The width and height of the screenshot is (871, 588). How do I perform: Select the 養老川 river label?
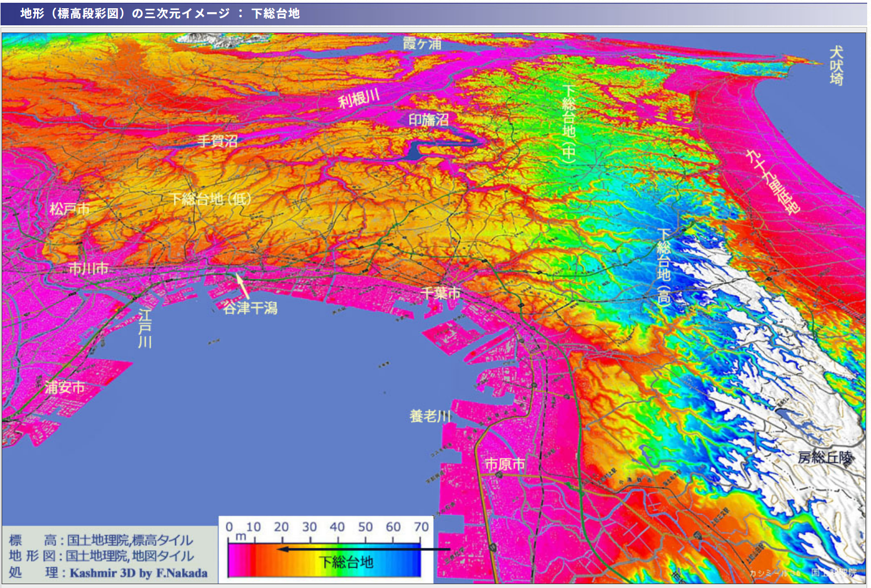pyautogui.click(x=430, y=416)
